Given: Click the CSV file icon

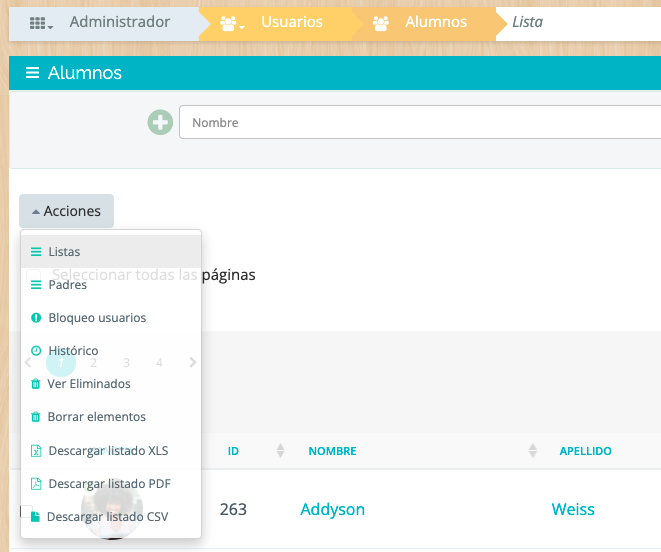Looking at the screenshot, I should click(x=36, y=517).
